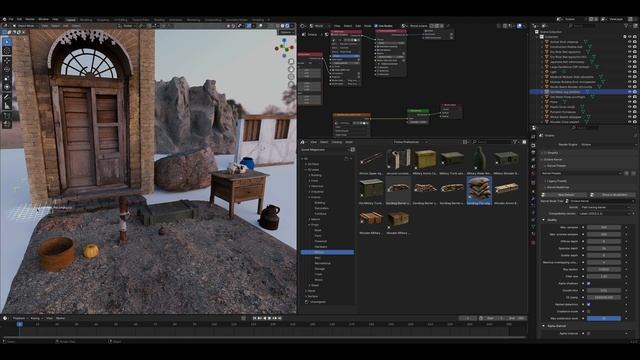
Task: Select the Move tool in viewport toolbar
Action: (x=7, y=60)
